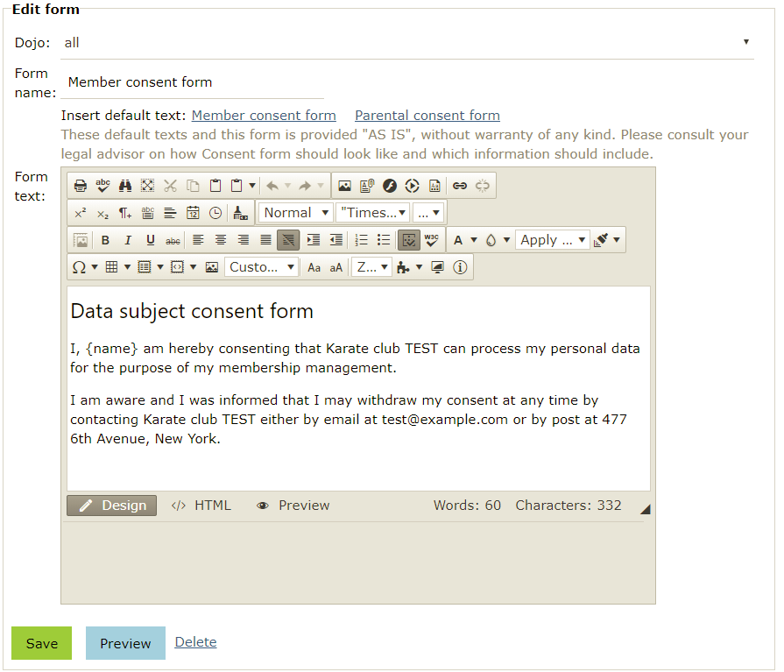Image resolution: width=784 pixels, height=672 pixels.
Task: Open the Times font name dropdown
Action: pos(373,213)
